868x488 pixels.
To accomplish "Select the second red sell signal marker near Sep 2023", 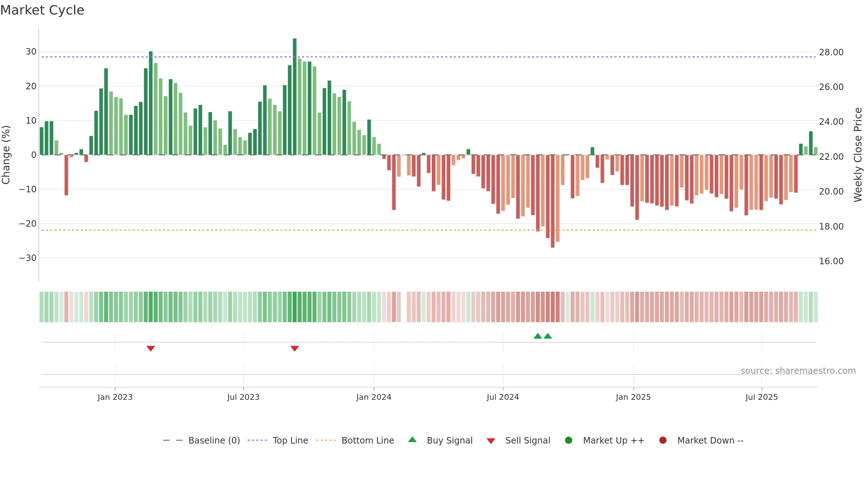I will [x=295, y=348].
